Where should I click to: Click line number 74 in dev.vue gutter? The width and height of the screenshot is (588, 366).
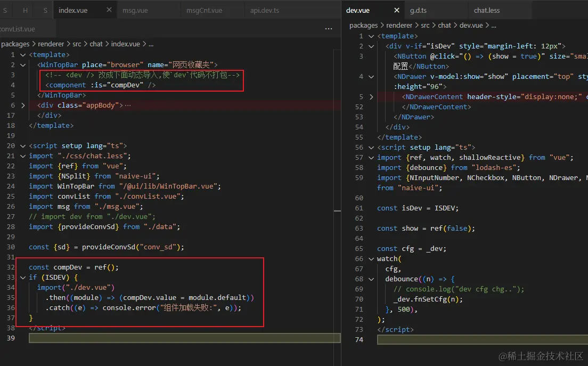click(x=360, y=339)
